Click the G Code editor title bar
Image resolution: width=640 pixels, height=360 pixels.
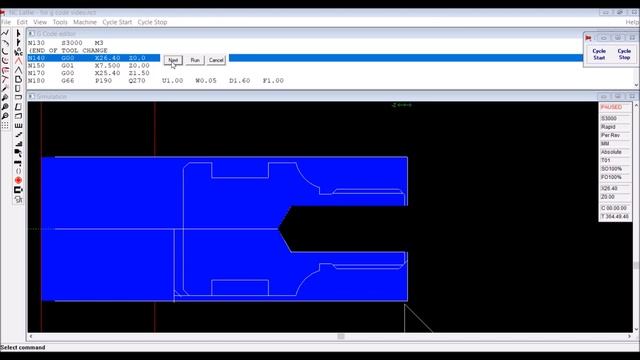point(304,33)
